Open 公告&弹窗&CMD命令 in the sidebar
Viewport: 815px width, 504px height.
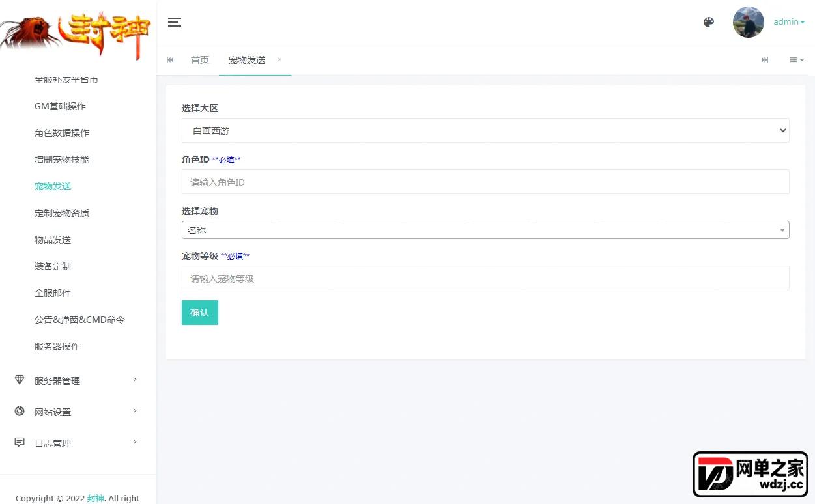tap(79, 320)
